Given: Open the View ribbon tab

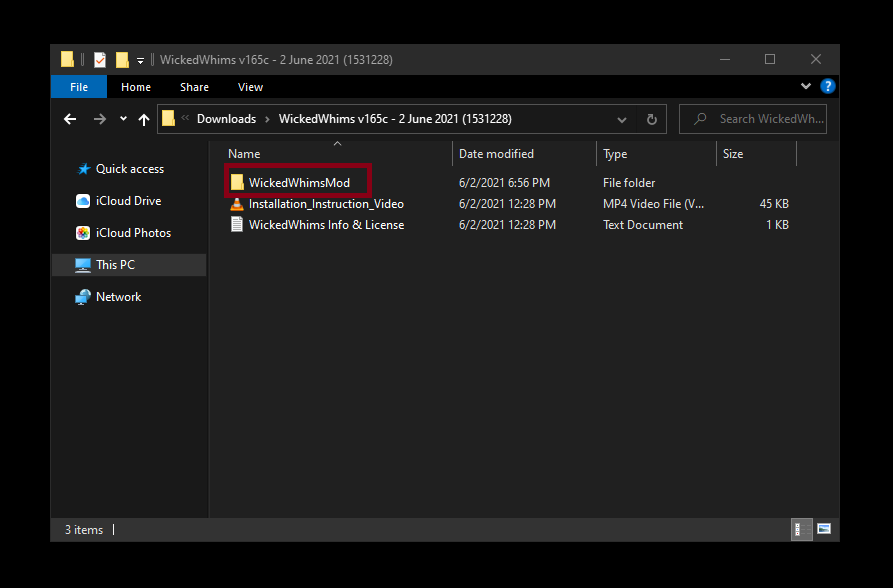Looking at the screenshot, I should (250, 87).
